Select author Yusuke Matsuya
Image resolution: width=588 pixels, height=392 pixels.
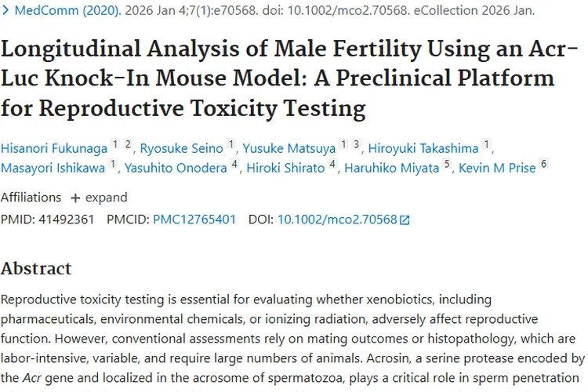pos(289,147)
